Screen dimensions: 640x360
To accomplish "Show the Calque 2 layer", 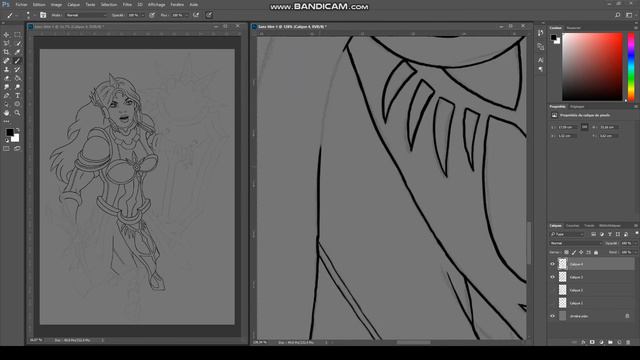I will [552, 290].
